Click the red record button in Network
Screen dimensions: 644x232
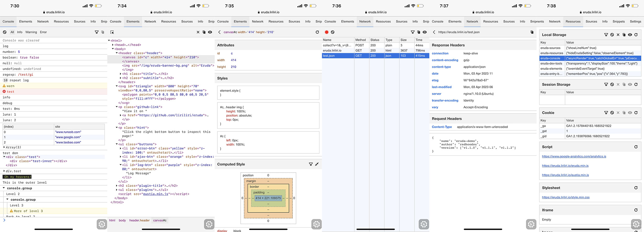[326, 32]
